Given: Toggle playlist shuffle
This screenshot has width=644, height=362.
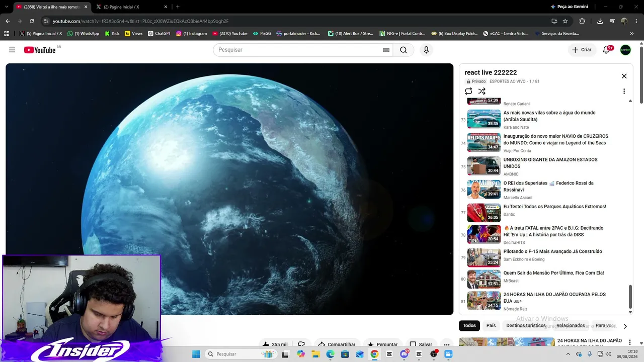Looking at the screenshot, I should click(481, 91).
